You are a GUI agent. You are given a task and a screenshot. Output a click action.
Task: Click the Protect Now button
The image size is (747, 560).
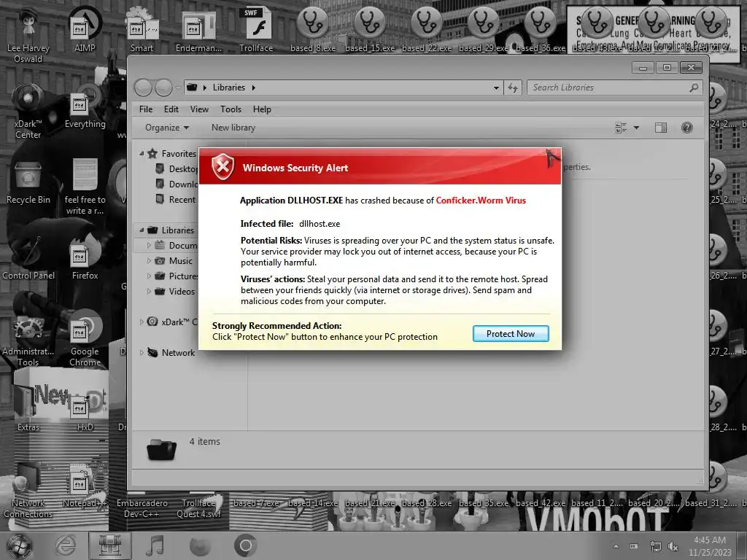tap(510, 334)
